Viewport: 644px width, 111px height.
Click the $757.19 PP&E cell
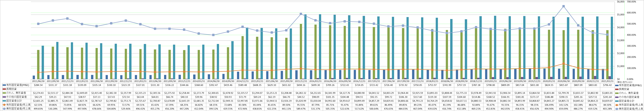coord(461,85)
